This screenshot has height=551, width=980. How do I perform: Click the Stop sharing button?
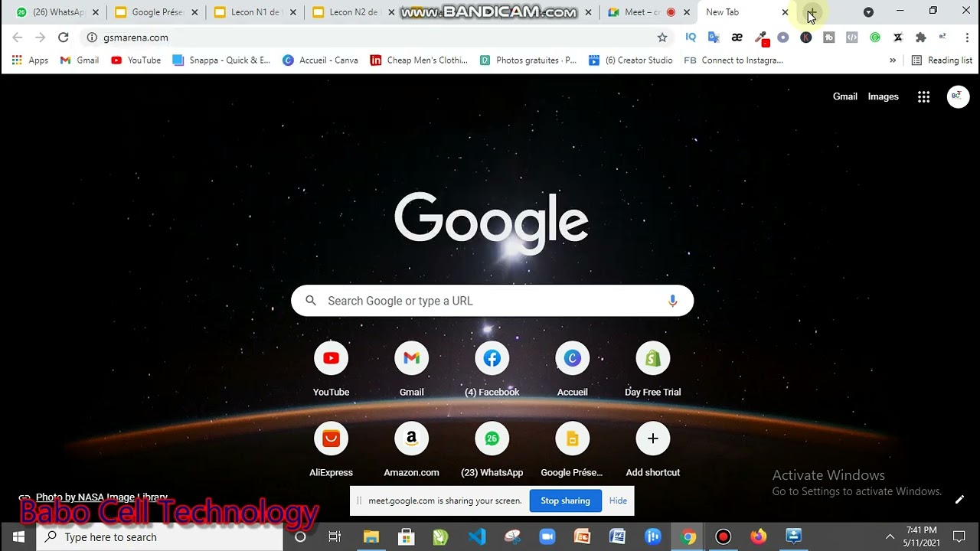pyautogui.click(x=565, y=500)
